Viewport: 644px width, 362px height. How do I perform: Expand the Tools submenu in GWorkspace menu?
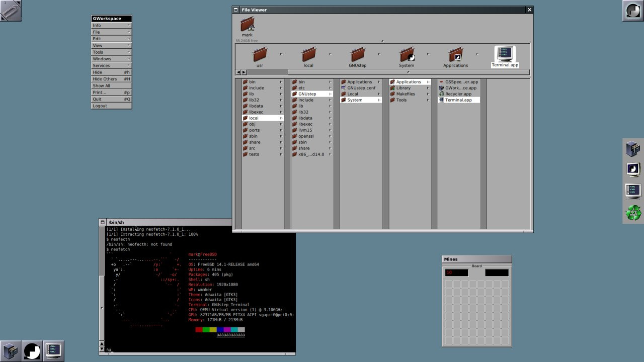click(x=111, y=52)
